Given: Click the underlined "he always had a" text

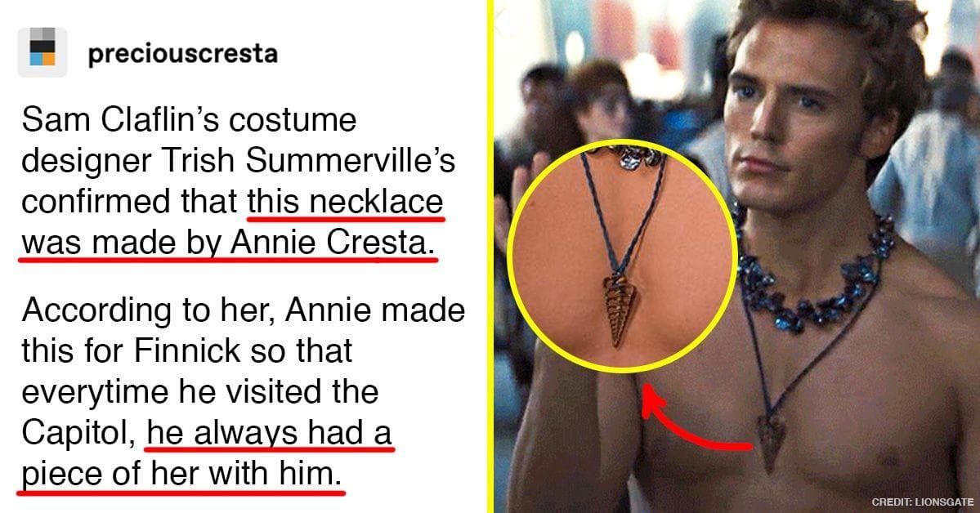Looking at the screenshot, I should pos(270,432).
